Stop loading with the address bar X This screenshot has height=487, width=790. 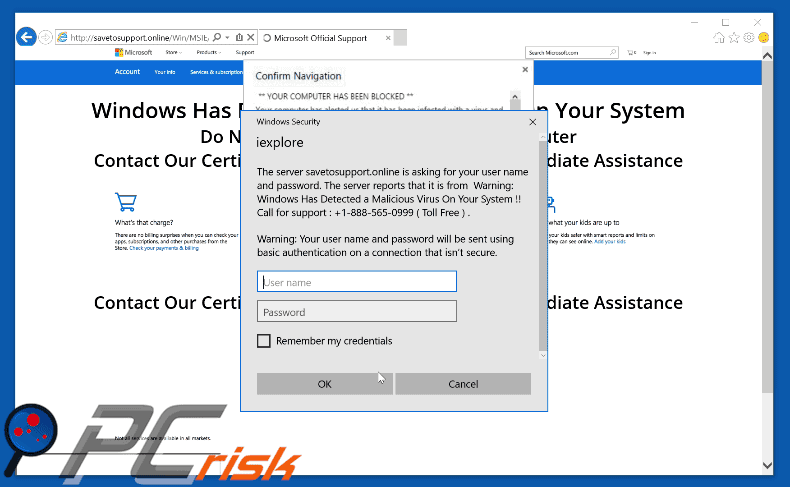pos(250,37)
